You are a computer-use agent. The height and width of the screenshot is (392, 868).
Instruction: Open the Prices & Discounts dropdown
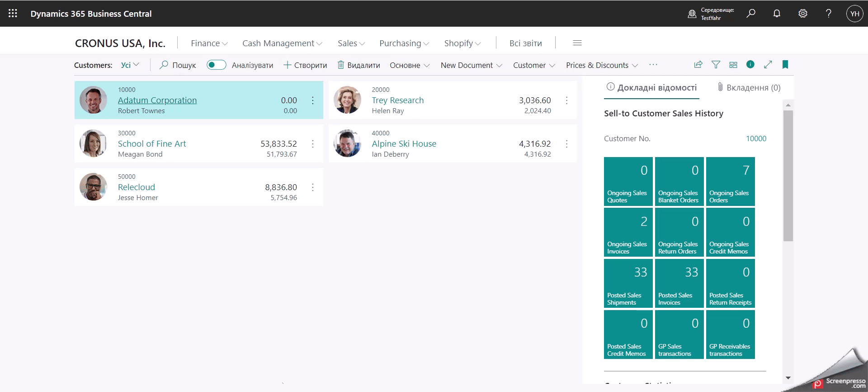601,65
